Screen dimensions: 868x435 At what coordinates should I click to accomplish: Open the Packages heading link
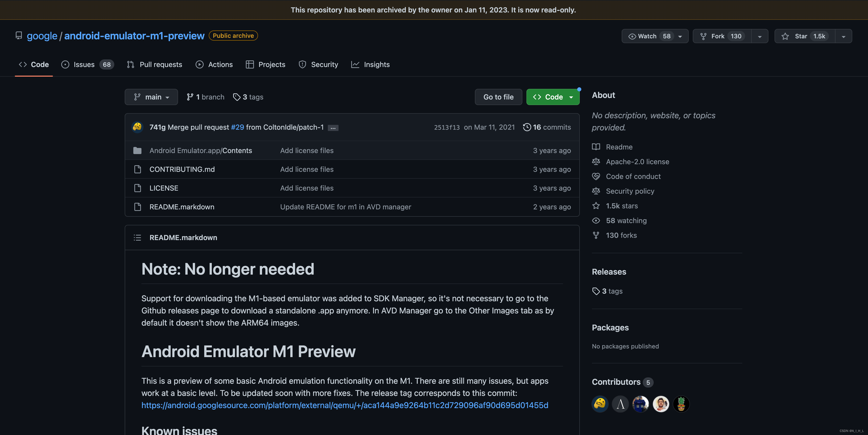[x=610, y=328]
